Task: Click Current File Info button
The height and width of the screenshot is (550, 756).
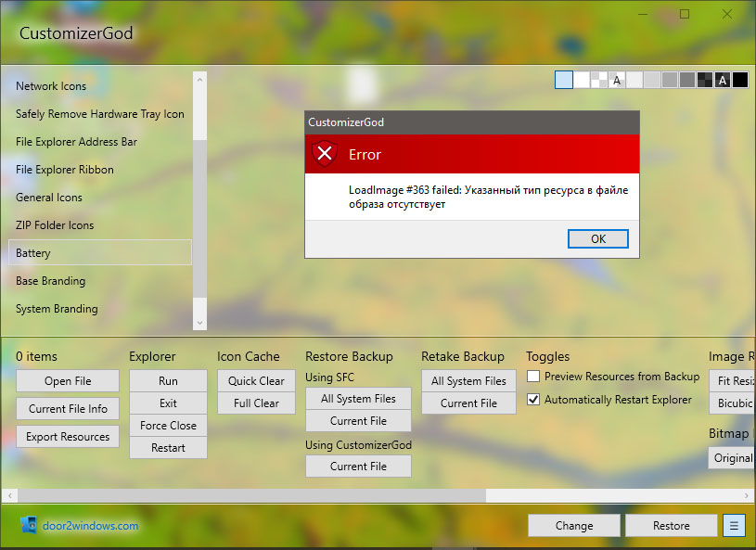Action: [x=68, y=409]
